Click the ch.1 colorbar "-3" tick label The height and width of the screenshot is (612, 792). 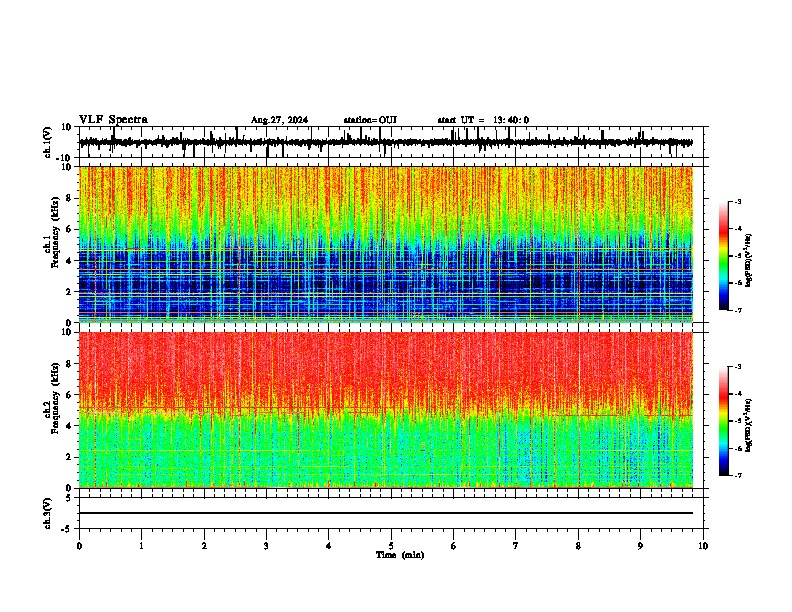(x=737, y=201)
